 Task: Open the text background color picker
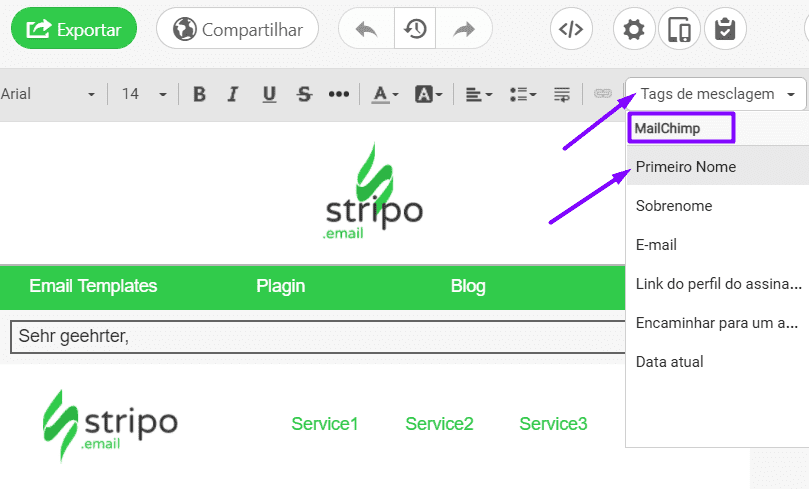[429, 94]
